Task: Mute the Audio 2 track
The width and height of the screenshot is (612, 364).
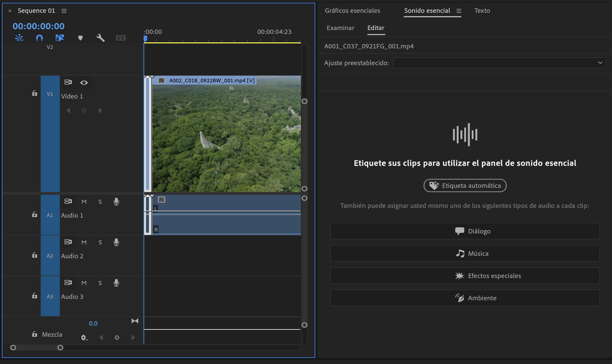Action: click(84, 242)
